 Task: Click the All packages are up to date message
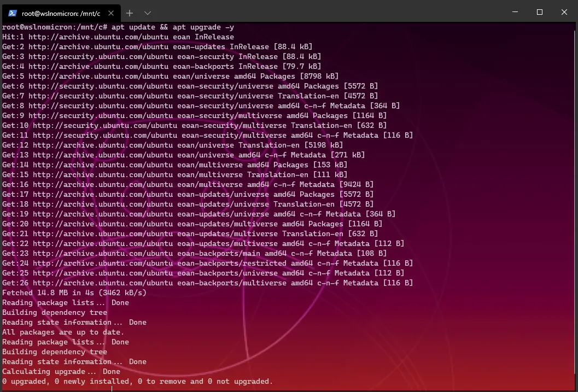[63, 332]
